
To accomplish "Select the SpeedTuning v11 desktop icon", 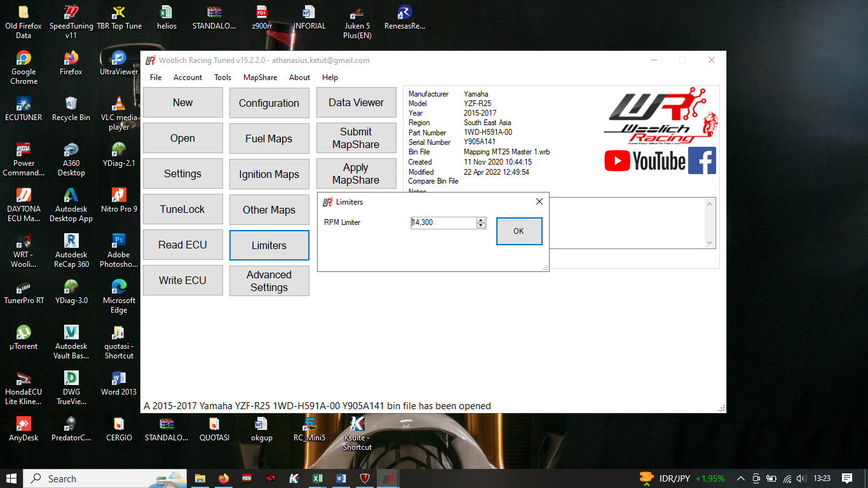I will click(x=71, y=21).
